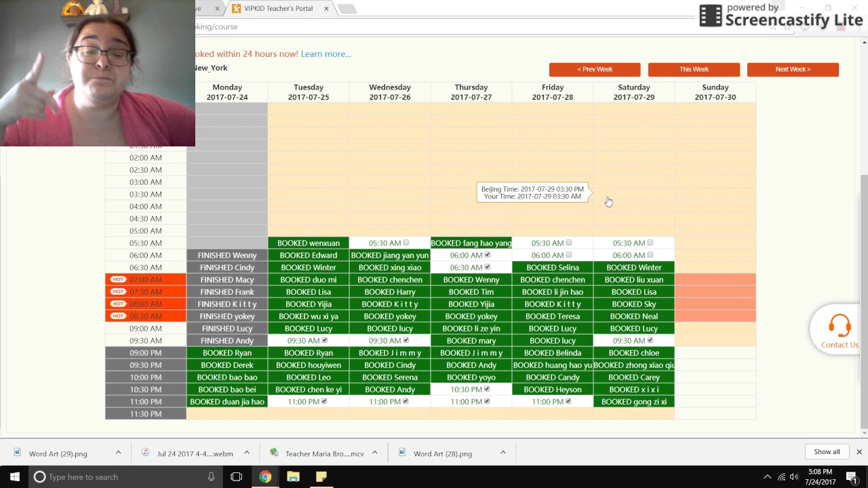The height and width of the screenshot is (488, 868).
Task: Click the HOT badge on 07:30 AM row
Action: (x=118, y=291)
